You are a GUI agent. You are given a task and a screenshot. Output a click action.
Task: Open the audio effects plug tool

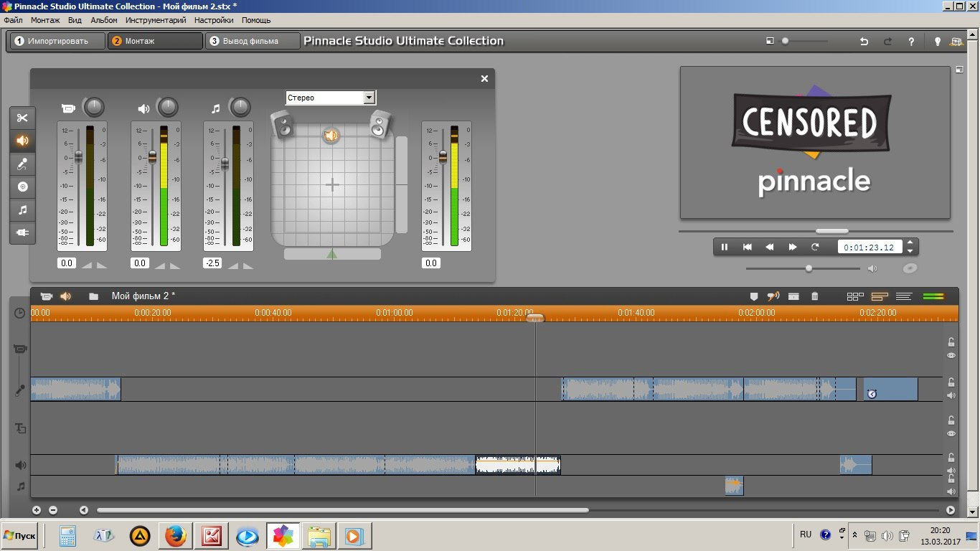(x=22, y=232)
